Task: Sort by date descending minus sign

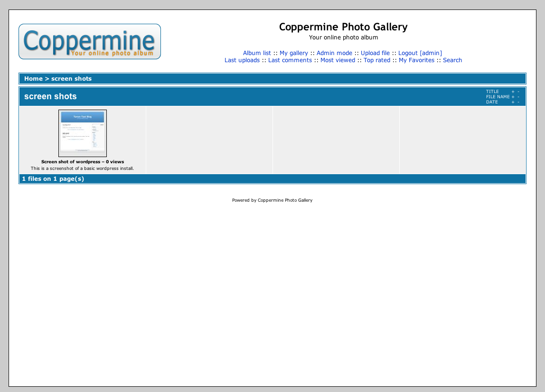Action: click(x=518, y=102)
